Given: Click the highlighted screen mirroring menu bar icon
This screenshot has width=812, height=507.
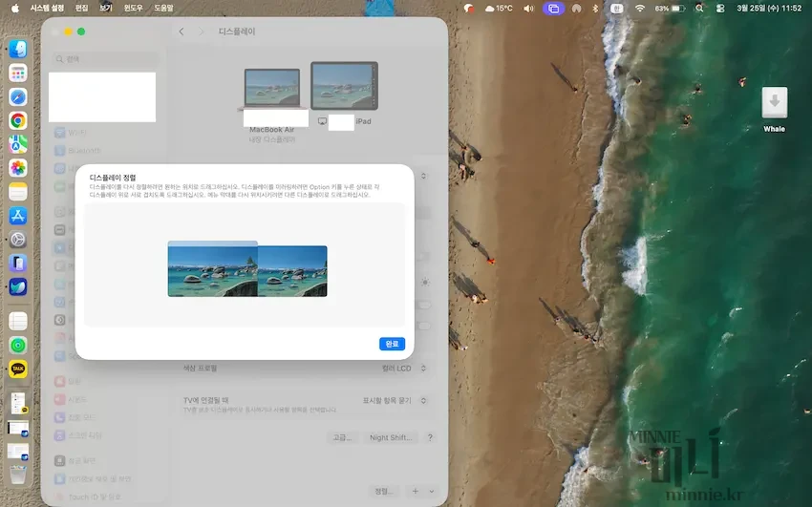Looking at the screenshot, I should [553, 9].
